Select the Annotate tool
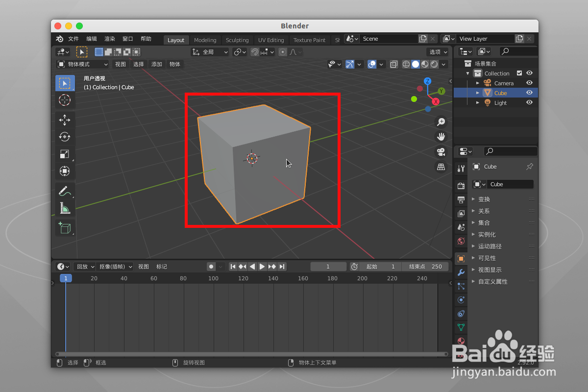The height and width of the screenshot is (392, 588). [65, 191]
